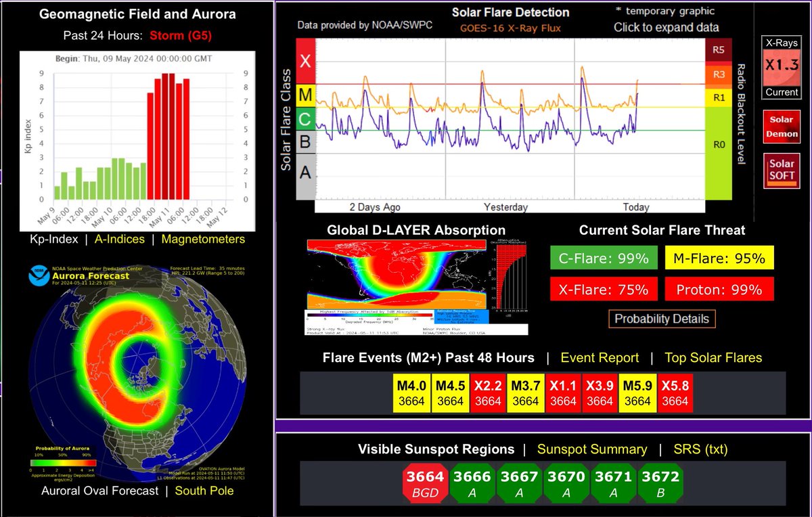Click the Auroral Oval Forecast label
Viewport: 812px width, 517px height.
coord(100,491)
